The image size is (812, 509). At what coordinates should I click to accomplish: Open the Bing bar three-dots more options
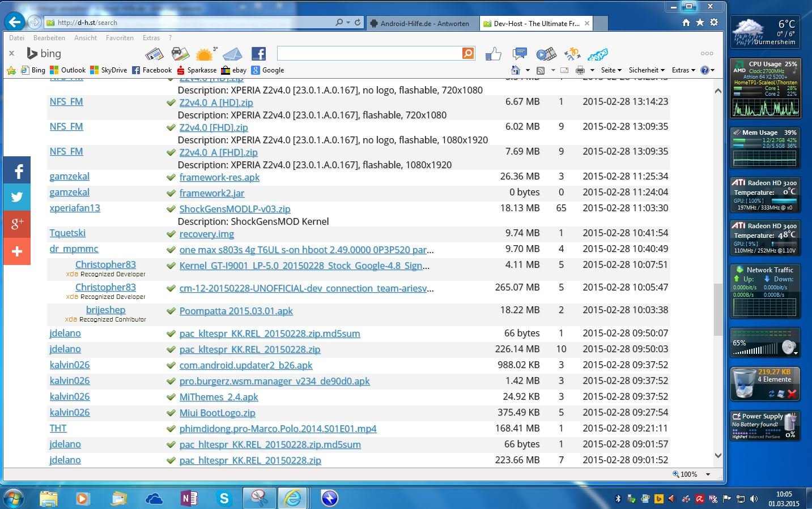(707, 54)
